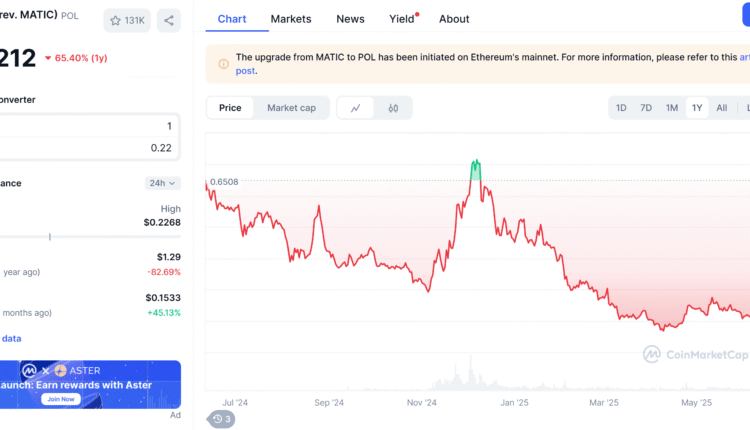Switch to line chart view icon
750x430 pixels.
(x=355, y=108)
